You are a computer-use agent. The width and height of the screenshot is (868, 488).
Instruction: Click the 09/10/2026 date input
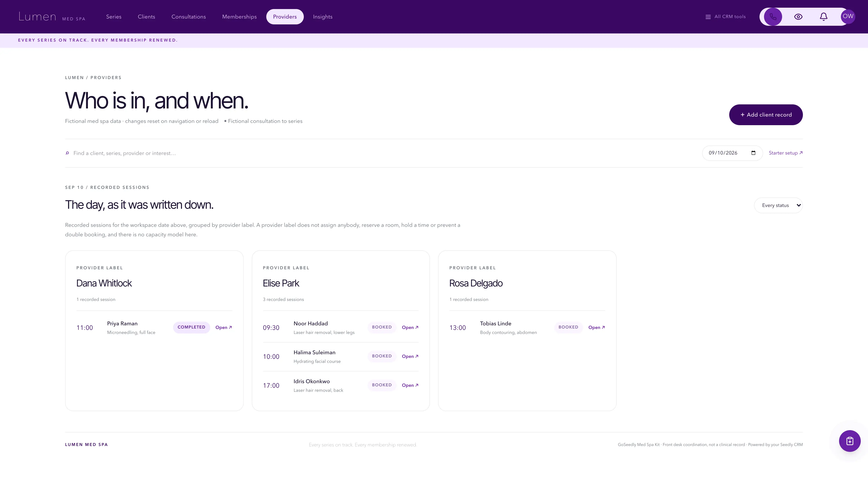tap(732, 153)
